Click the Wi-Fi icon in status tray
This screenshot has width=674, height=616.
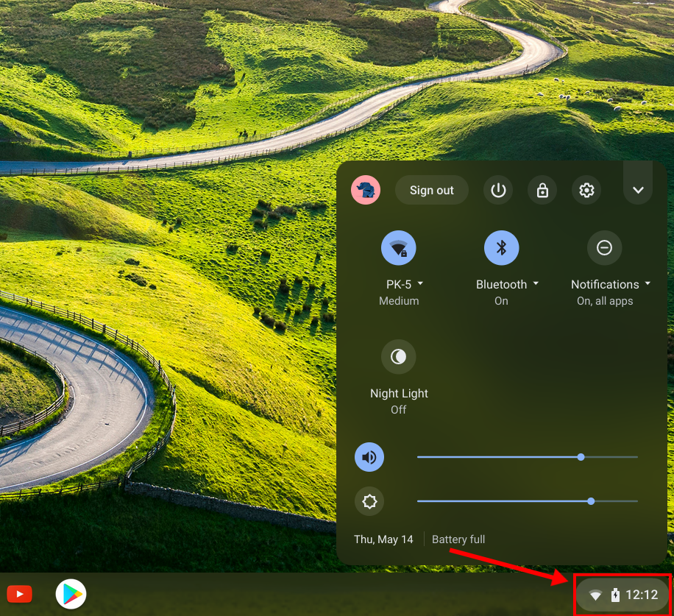coord(595,595)
